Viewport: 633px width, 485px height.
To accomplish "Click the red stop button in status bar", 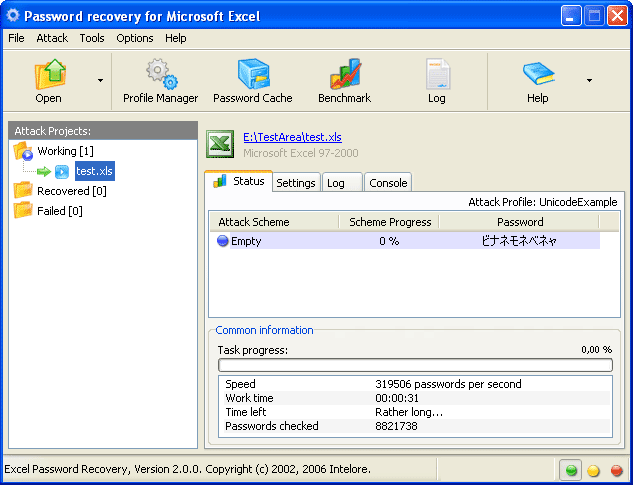I will 616,470.
